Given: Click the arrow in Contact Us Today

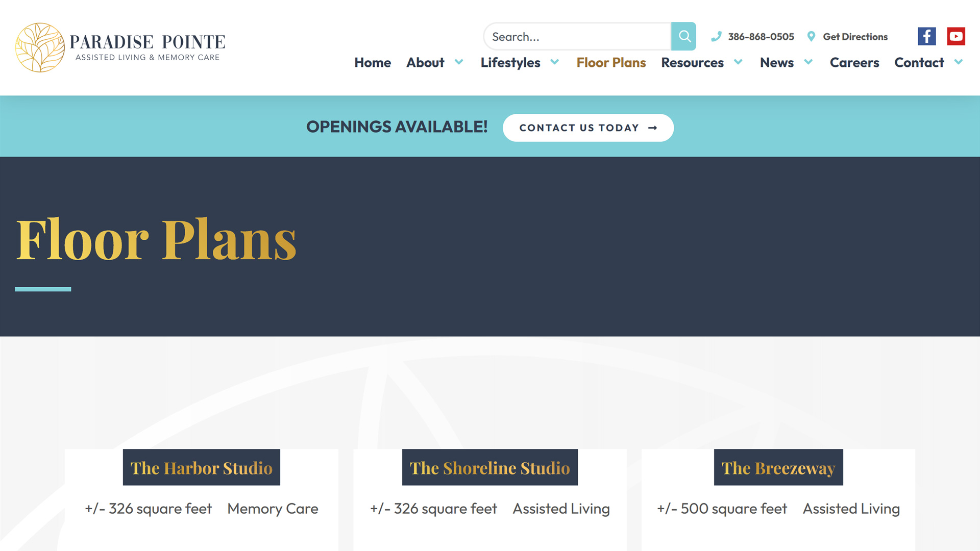Looking at the screenshot, I should click(652, 128).
